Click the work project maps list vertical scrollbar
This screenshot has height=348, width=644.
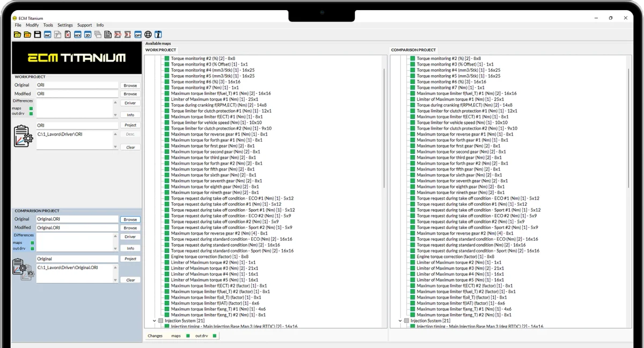point(384,128)
